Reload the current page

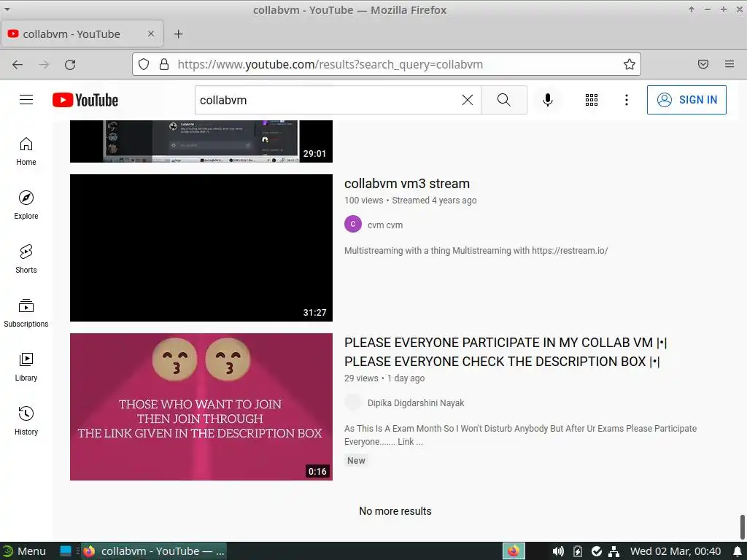(x=70, y=64)
